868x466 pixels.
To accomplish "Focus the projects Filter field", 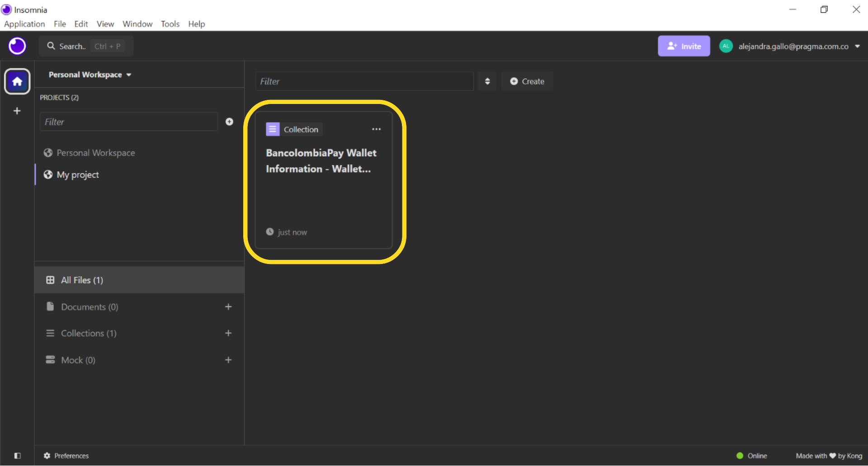I will [129, 122].
